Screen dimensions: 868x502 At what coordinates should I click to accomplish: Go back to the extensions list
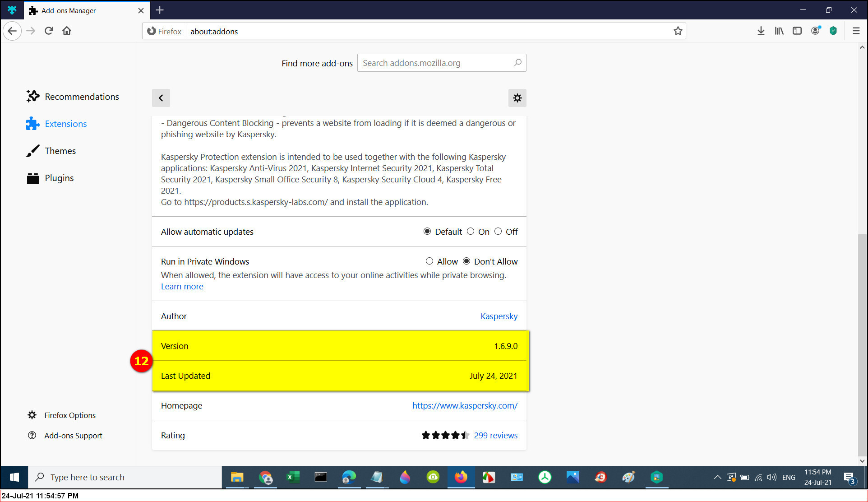pos(161,98)
